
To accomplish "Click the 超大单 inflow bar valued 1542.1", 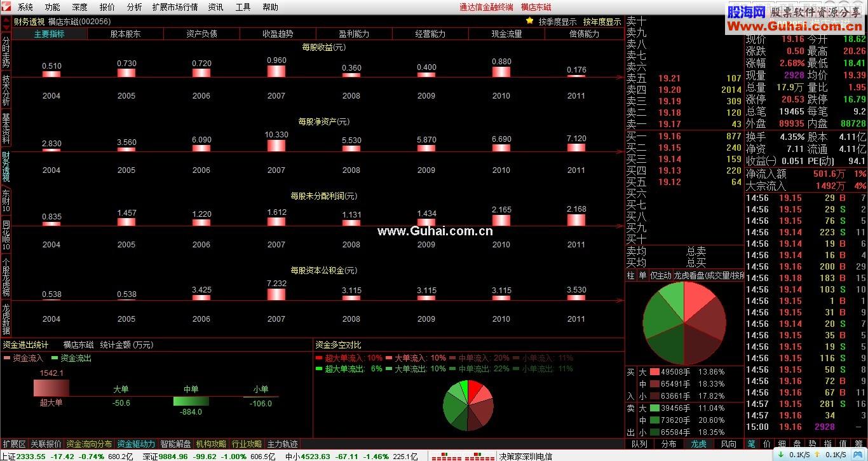I will tap(51, 388).
